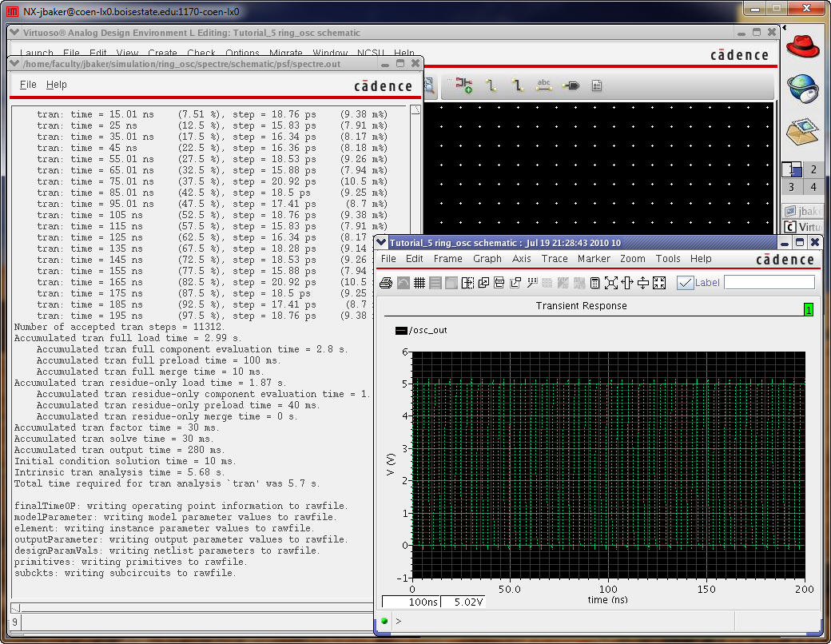Open the calculator icon in waveform toolbar

tap(595, 283)
